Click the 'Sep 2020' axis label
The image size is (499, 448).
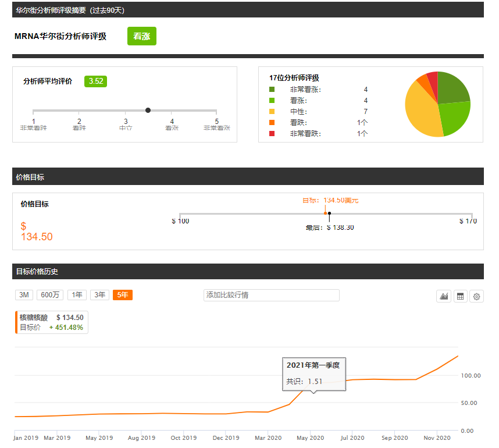tap(395, 438)
